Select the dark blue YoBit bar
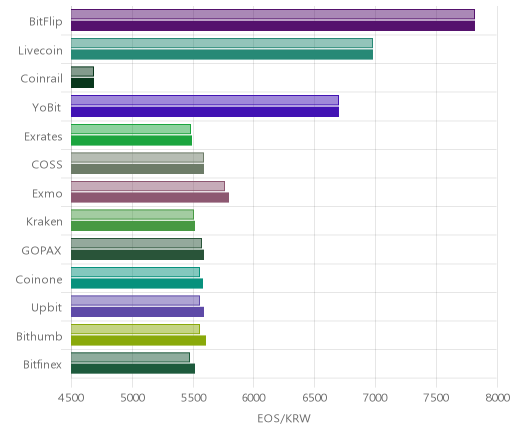 205,112
